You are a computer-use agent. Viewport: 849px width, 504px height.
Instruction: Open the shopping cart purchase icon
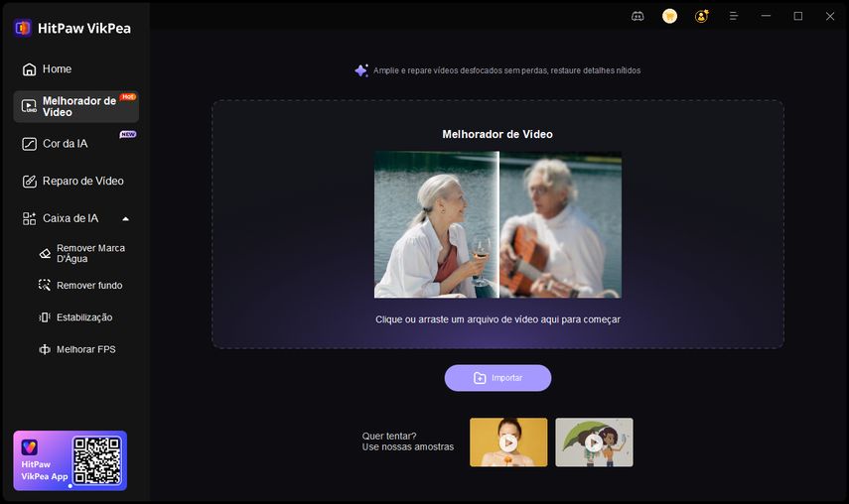pyautogui.click(x=670, y=16)
